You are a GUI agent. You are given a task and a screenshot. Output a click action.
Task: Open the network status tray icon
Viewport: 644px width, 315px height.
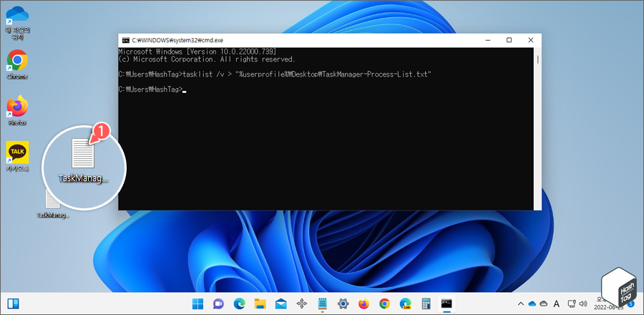click(x=571, y=304)
